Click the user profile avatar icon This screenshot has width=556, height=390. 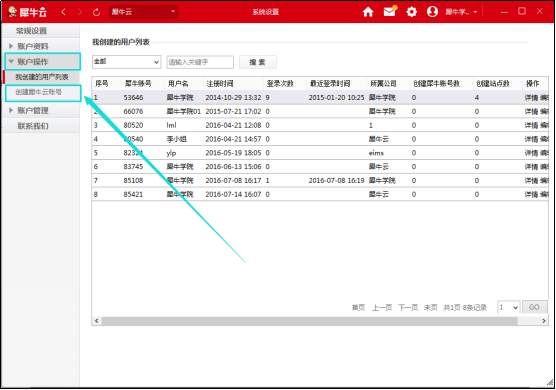point(432,12)
